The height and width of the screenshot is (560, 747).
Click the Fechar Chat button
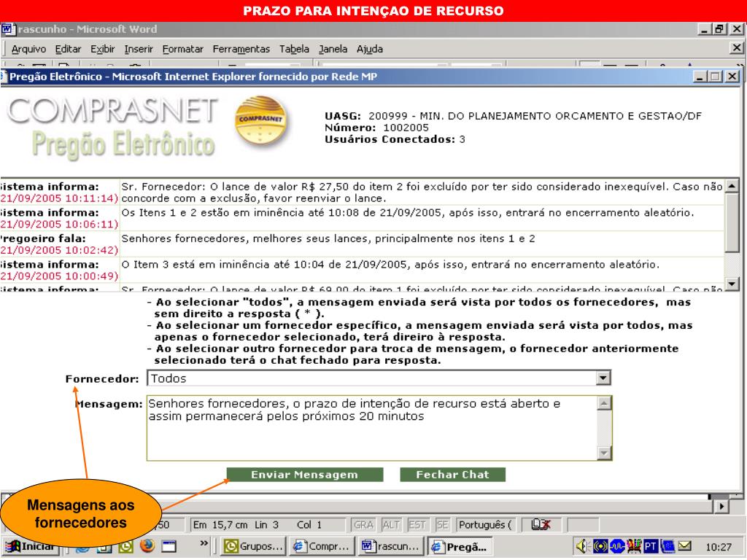(452, 475)
